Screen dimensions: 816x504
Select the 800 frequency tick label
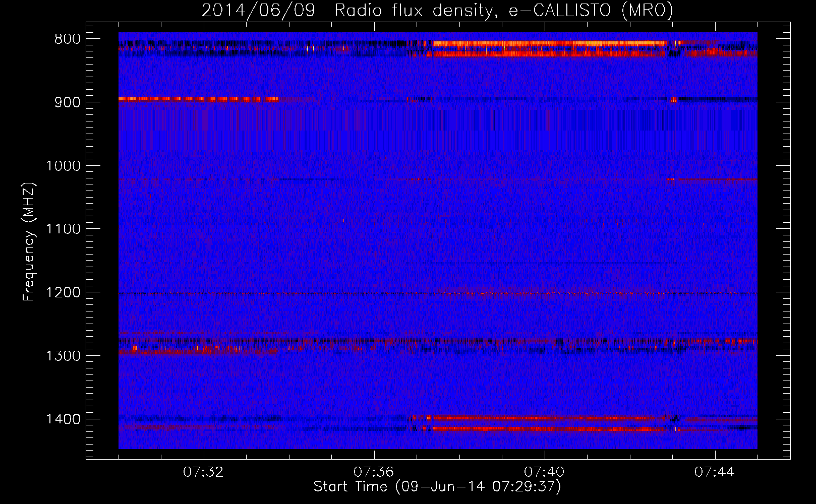click(x=67, y=39)
